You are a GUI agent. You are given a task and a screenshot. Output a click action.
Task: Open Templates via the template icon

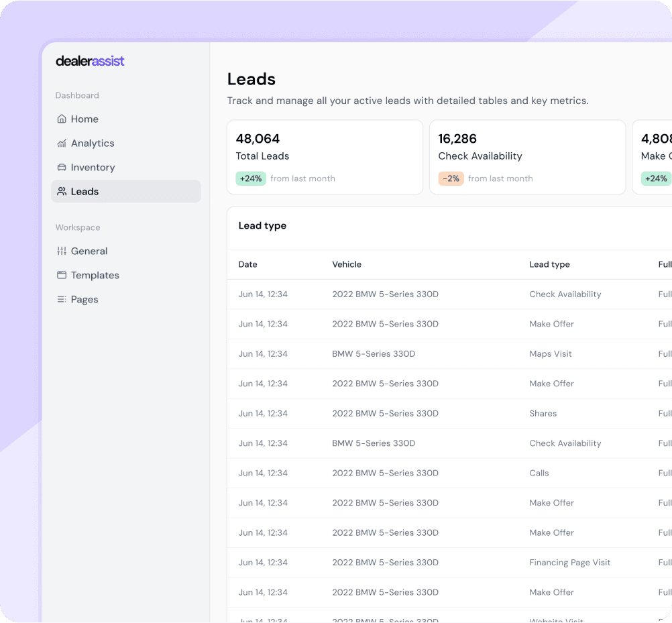click(61, 275)
